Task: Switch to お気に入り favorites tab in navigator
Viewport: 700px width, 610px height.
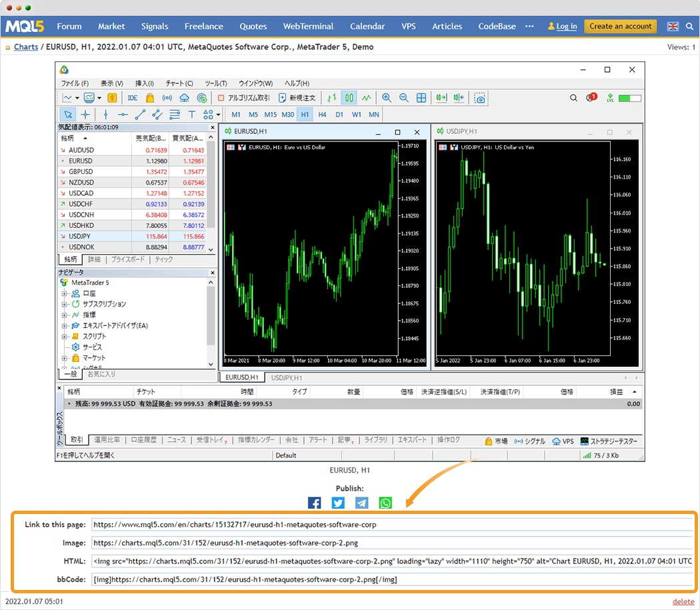Action: coord(101,374)
